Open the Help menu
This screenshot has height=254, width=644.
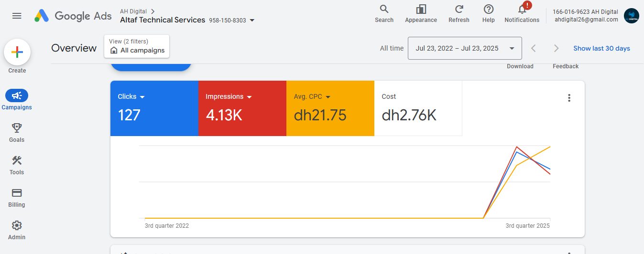pyautogui.click(x=488, y=14)
